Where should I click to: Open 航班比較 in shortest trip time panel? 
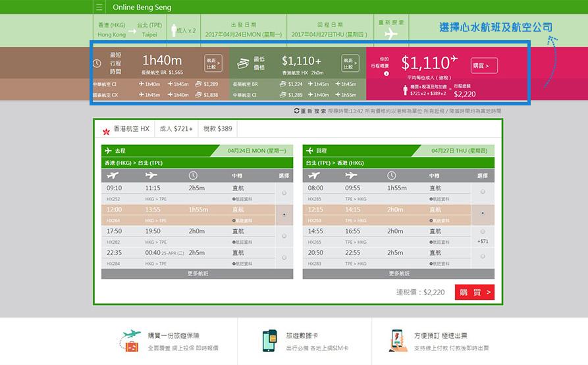tap(213, 63)
